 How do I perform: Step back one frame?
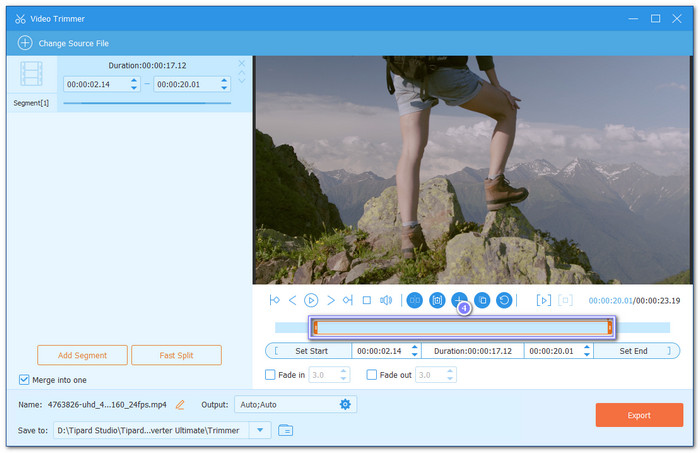tap(292, 300)
